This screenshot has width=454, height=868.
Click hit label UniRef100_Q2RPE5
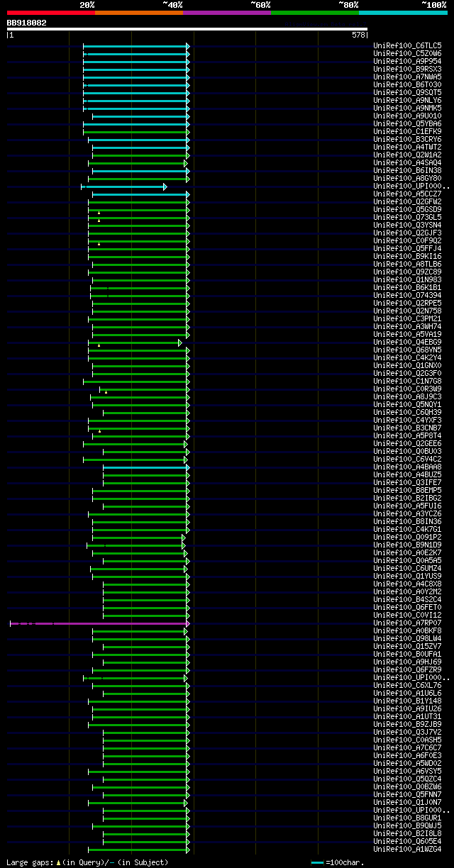407,304
